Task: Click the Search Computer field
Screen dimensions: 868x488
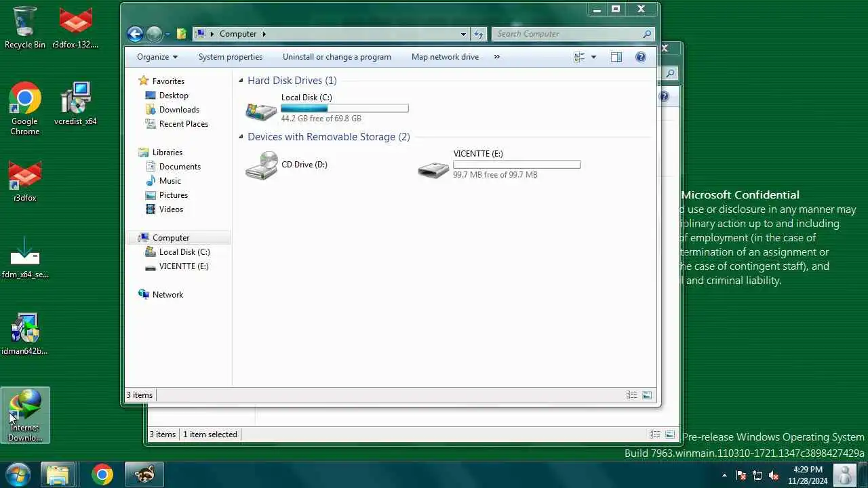Action: pos(573,34)
